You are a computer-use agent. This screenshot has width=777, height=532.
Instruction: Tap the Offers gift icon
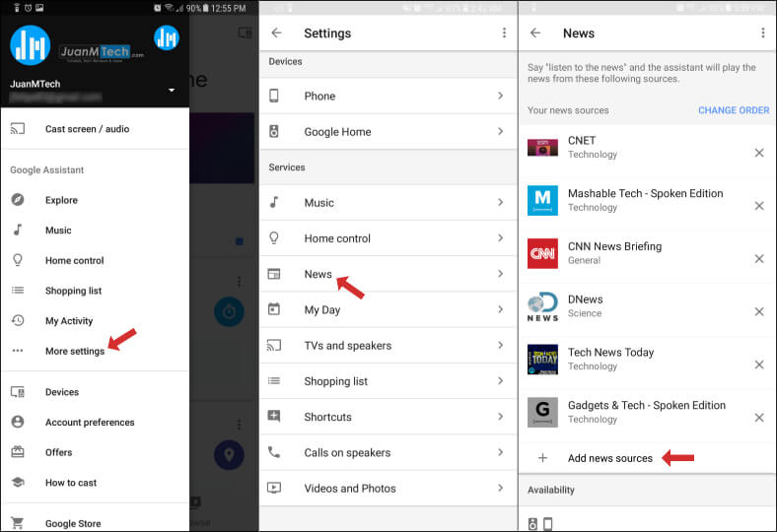(18, 452)
